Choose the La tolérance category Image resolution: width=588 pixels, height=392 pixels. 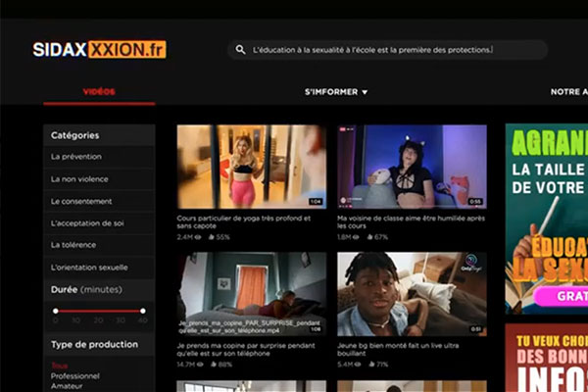(x=75, y=245)
